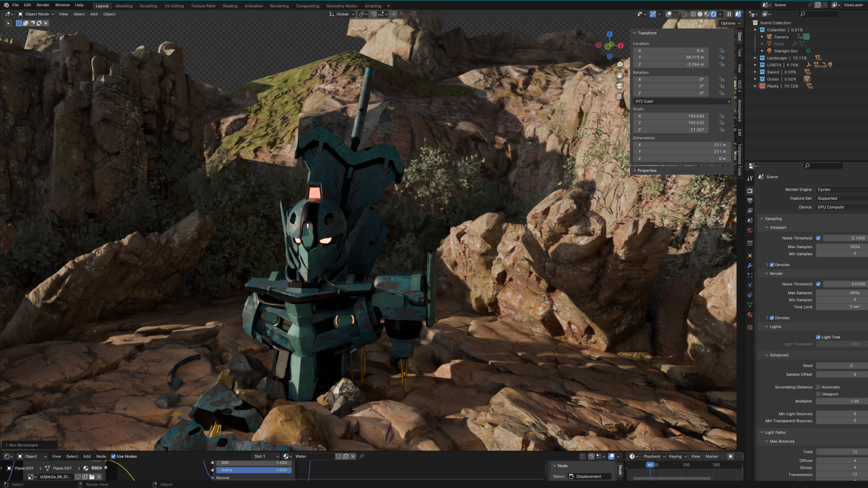Open the Render menu in top bar

[x=43, y=5]
